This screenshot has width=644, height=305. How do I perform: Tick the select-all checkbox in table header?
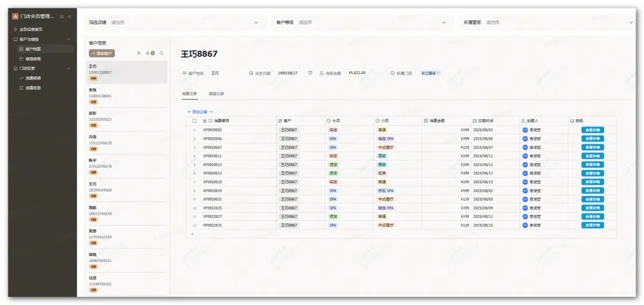pyautogui.click(x=194, y=121)
